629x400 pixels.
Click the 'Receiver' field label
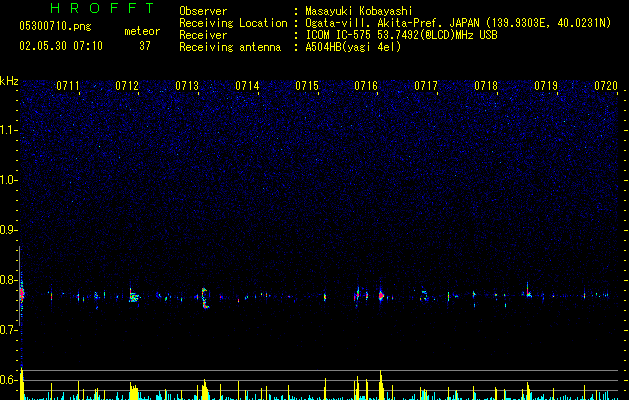203,35
